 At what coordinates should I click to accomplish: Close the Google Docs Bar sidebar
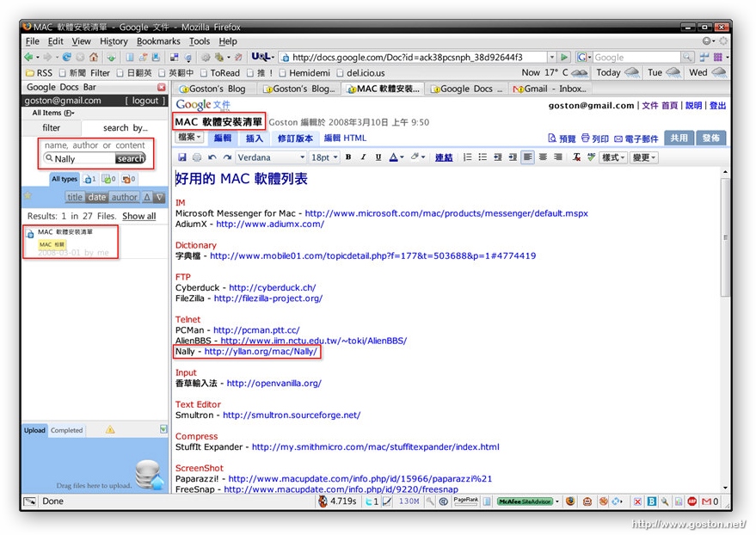tap(162, 87)
